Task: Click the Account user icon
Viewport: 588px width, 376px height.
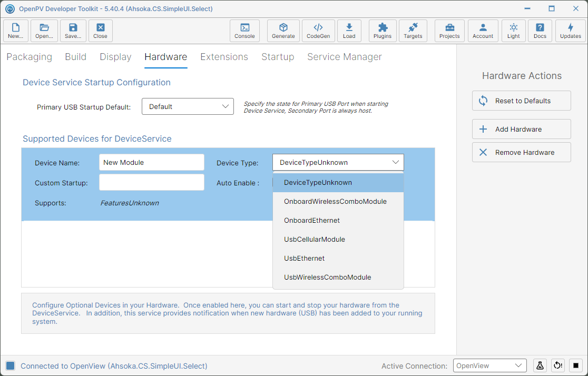Action: (x=483, y=31)
